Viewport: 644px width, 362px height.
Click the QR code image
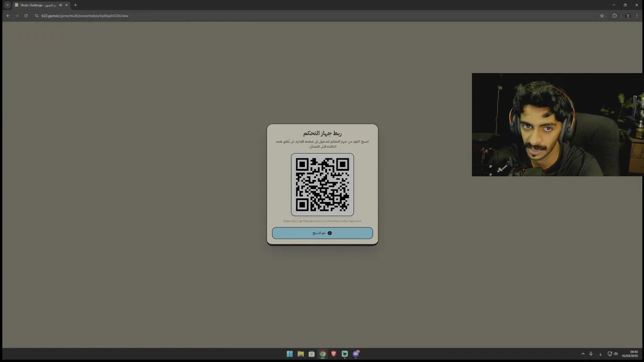click(322, 185)
